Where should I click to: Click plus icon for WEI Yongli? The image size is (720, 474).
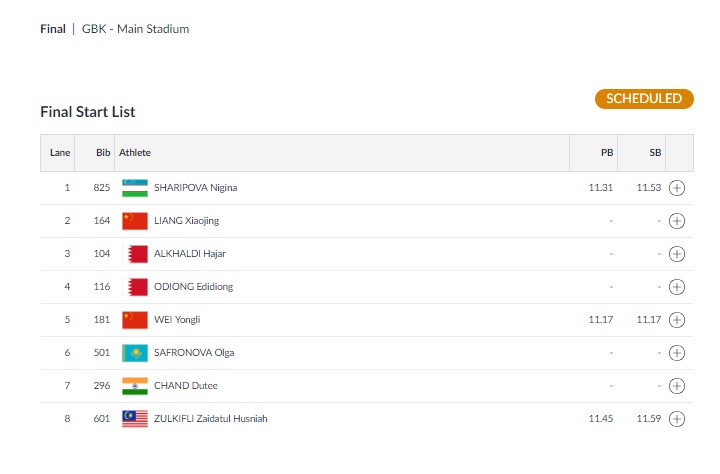tap(676, 320)
